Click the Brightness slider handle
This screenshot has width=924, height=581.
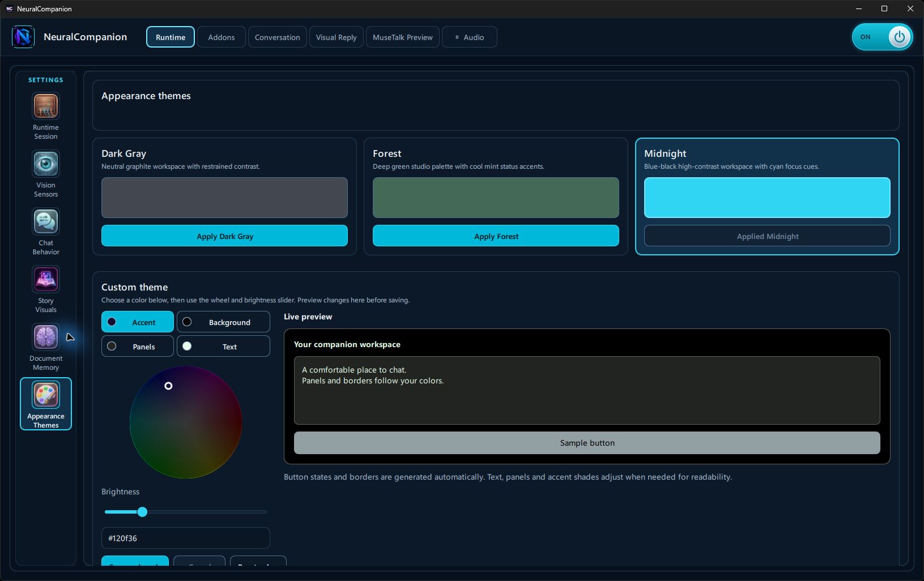coord(142,512)
